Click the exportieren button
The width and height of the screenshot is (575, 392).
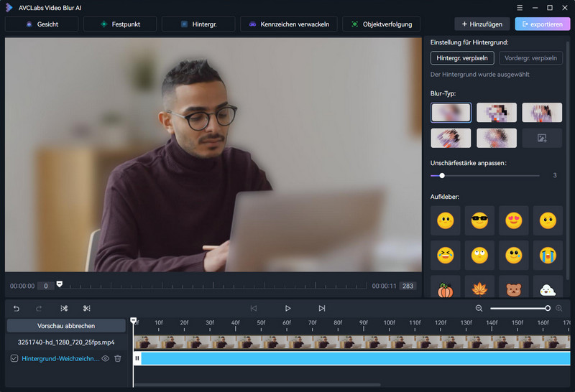[543, 24]
